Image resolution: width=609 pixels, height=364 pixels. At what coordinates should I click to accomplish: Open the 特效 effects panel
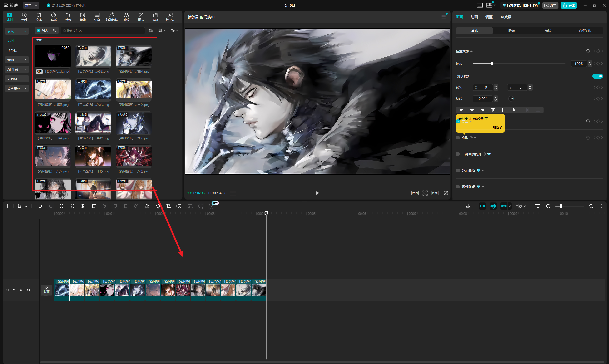coord(68,17)
